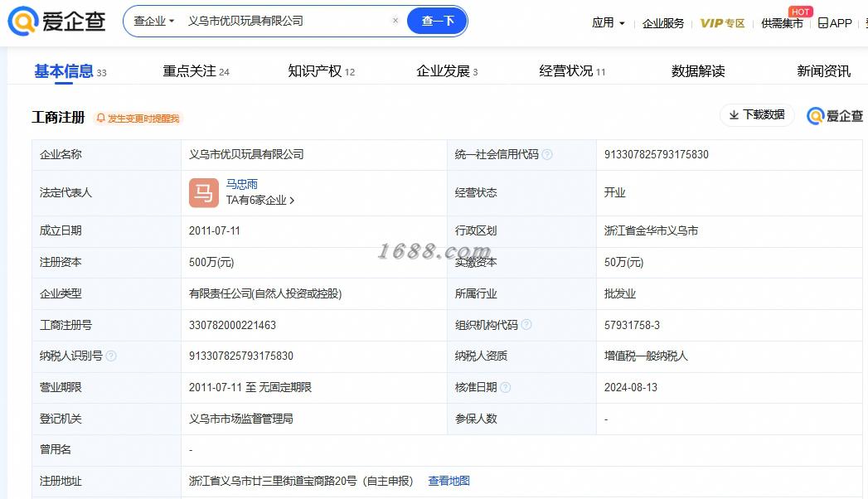Select the 营业期限 value 2011-07-11 至 无固定期限
Viewport: 868px width, 499px height.
click(x=250, y=387)
